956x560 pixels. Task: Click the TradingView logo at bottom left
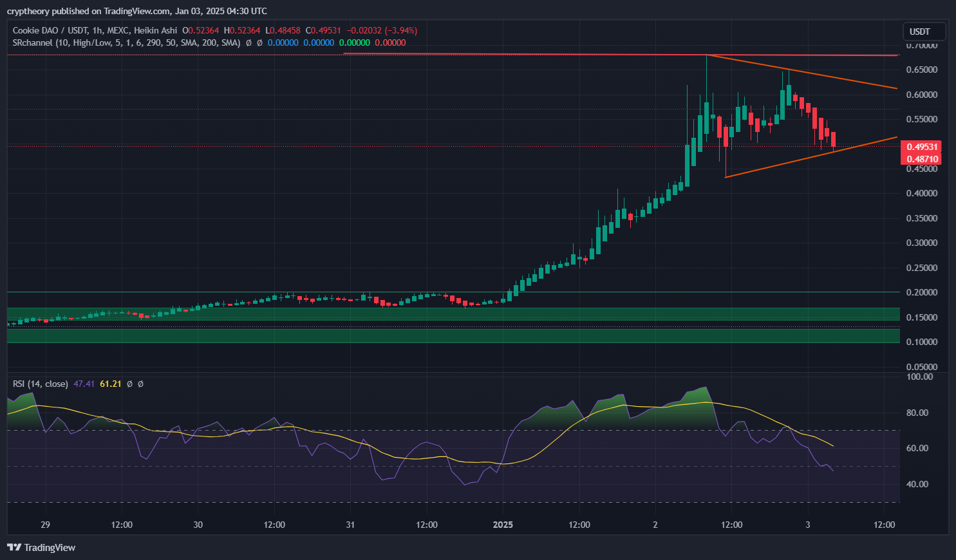click(41, 548)
